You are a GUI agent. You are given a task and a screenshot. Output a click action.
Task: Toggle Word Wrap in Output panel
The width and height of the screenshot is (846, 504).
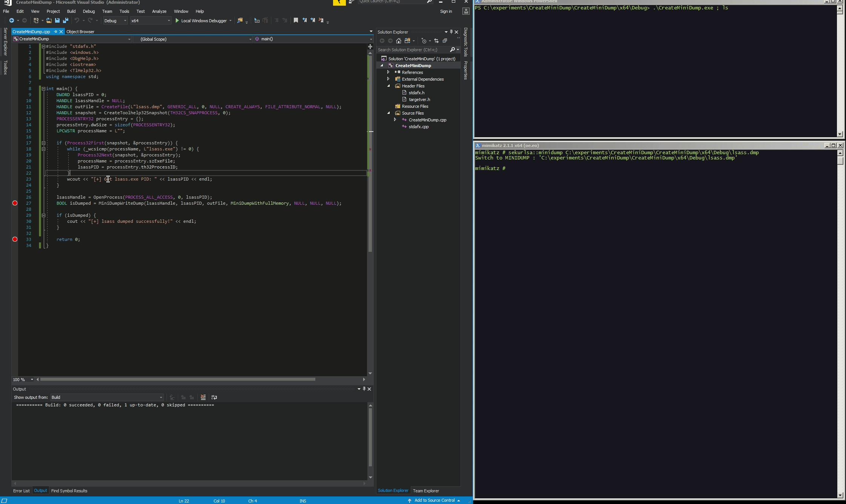coord(214,397)
